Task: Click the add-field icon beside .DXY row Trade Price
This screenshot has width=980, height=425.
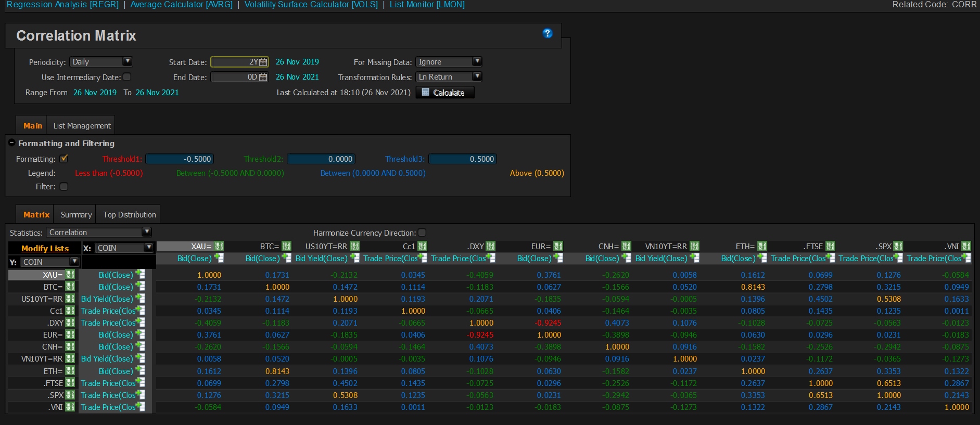Action: [x=140, y=323]
